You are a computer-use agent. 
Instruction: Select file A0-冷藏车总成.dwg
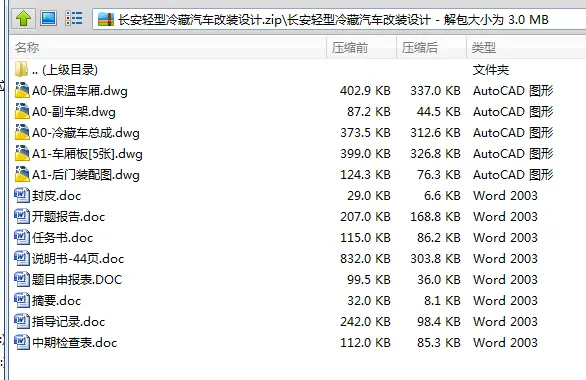click(86, 133)
